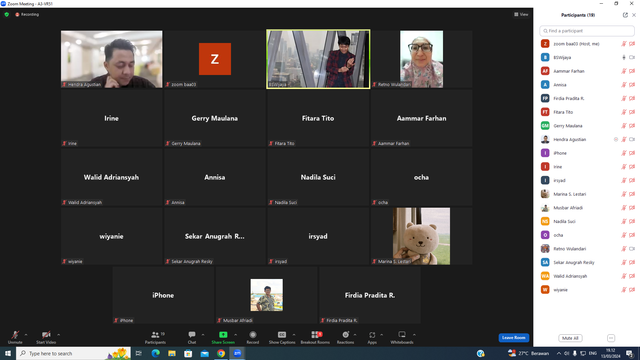
Task: Open the Windows notification center icon
Action: point(630,353)
